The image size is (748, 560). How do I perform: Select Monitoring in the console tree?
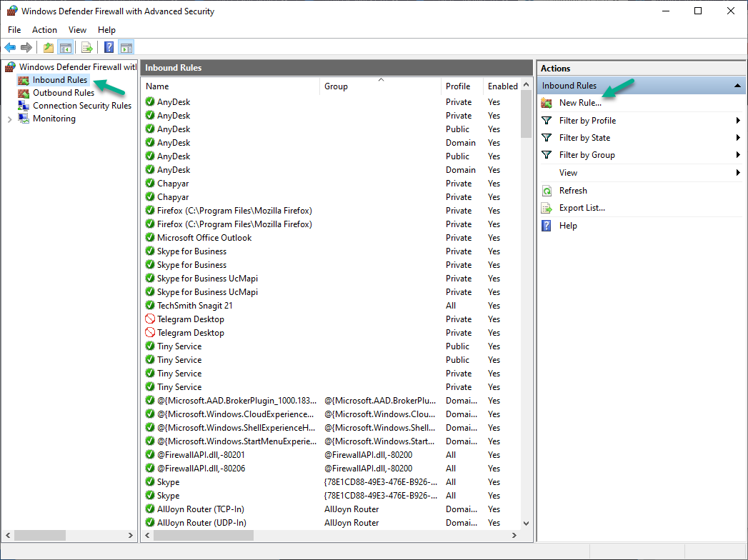tap(54, 119)
